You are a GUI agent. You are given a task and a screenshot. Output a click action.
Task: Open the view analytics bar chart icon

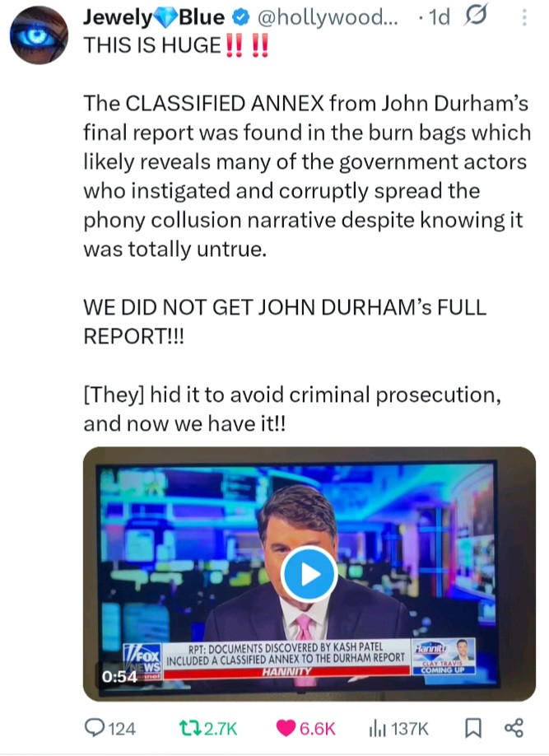point(378,728)
